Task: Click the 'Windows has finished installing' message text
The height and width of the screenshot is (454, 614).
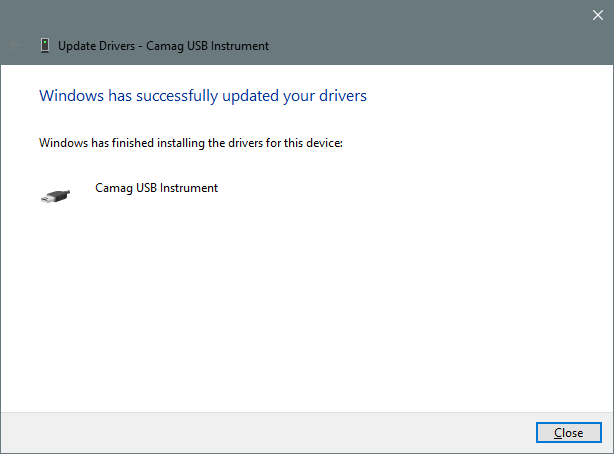Action: point(190,143)
